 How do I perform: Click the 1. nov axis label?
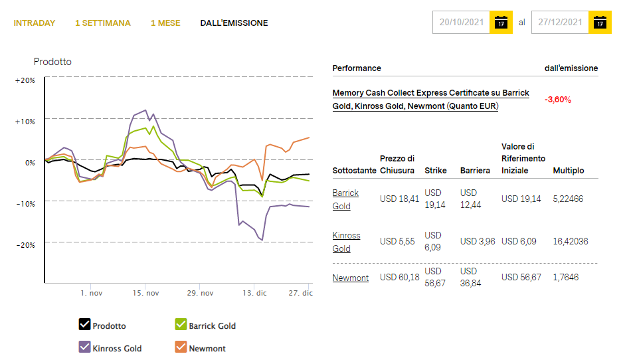(91, 293)
